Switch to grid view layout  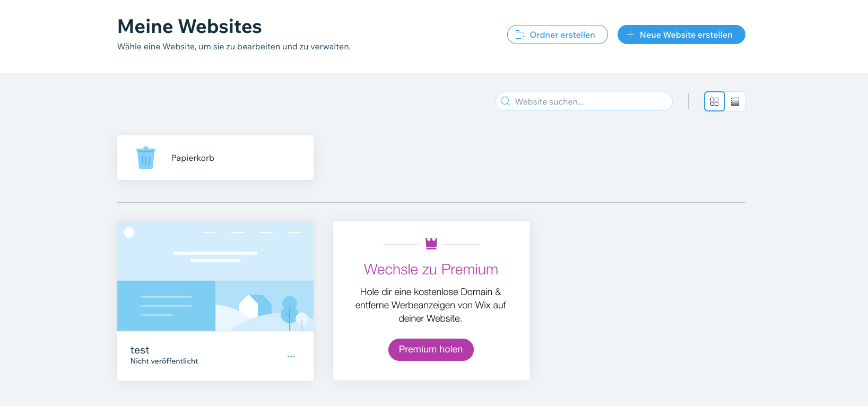pyautogui.click(x=714, y=101)
